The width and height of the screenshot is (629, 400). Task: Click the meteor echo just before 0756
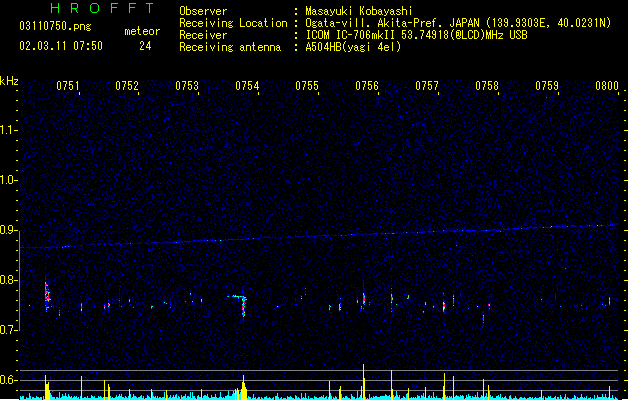point(363,298)
